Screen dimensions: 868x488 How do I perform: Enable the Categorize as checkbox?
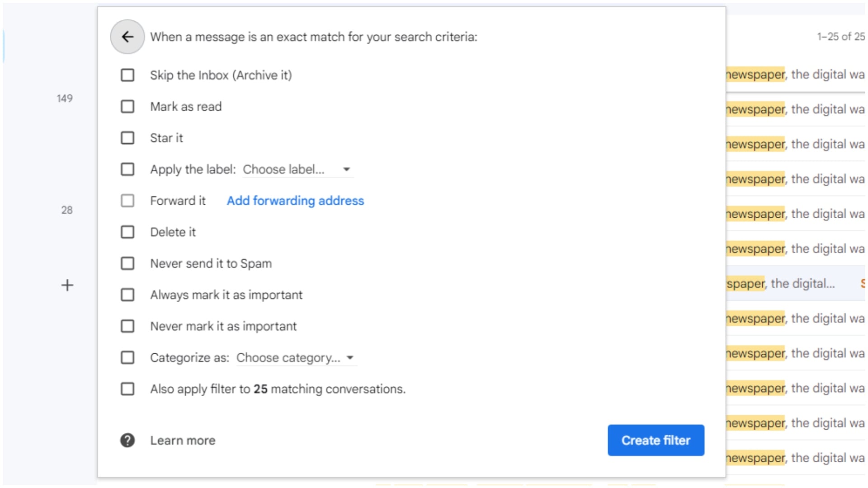pos(127,358)
